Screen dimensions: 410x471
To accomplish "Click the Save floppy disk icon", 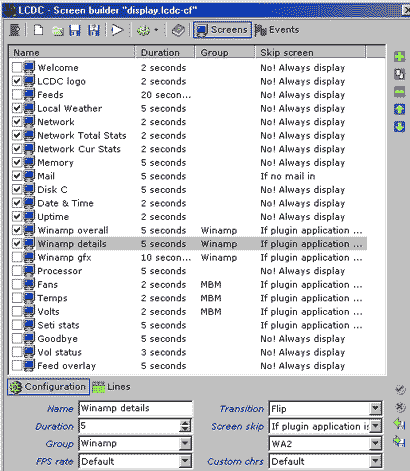I will 75,30.
